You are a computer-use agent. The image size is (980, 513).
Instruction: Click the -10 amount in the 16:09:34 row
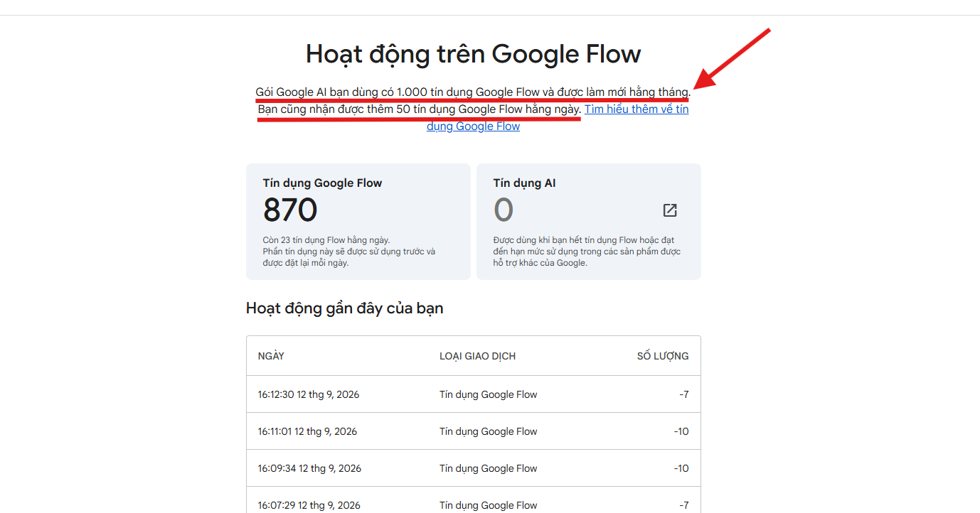[681, 468]
